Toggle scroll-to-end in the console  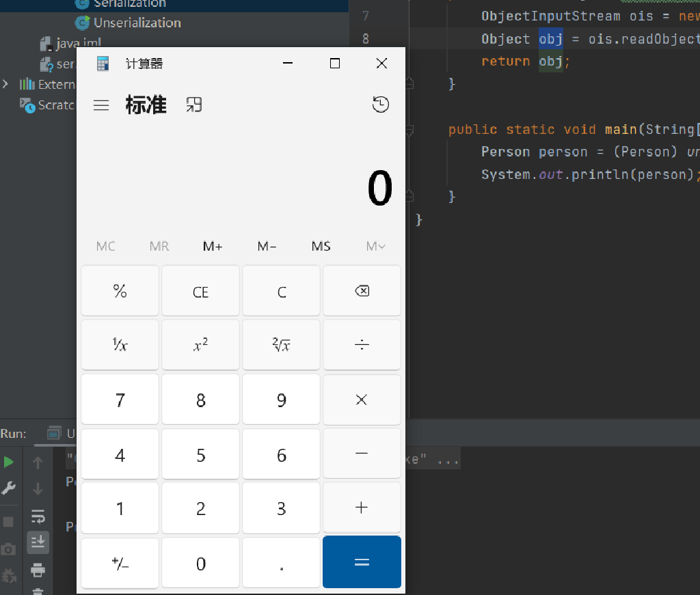[x=38, y=542]
